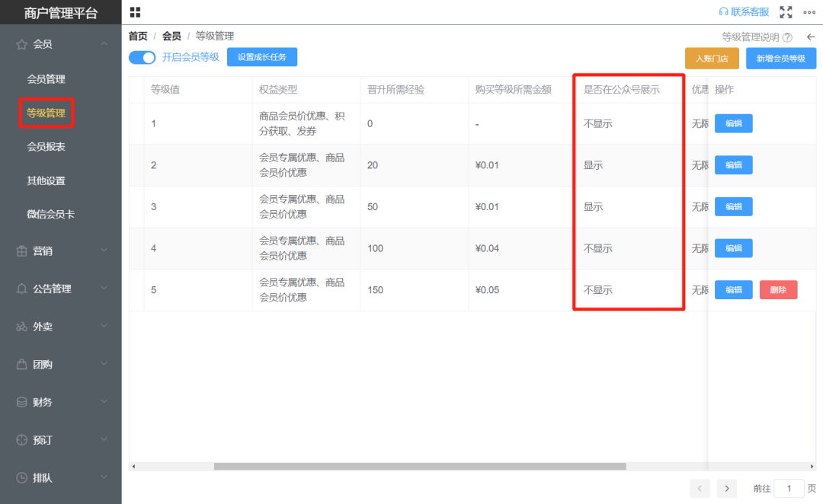Expand the 预订 menu chevron

tap(104, 439)
